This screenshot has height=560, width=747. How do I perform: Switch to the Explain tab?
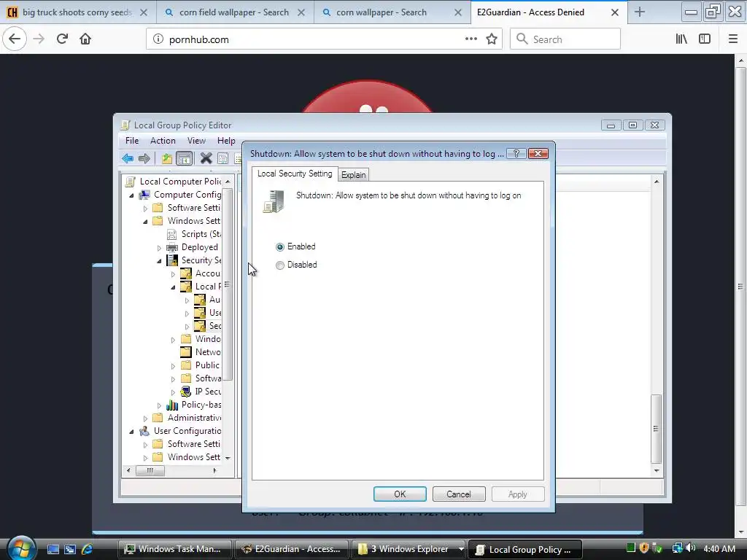point(354,175)
